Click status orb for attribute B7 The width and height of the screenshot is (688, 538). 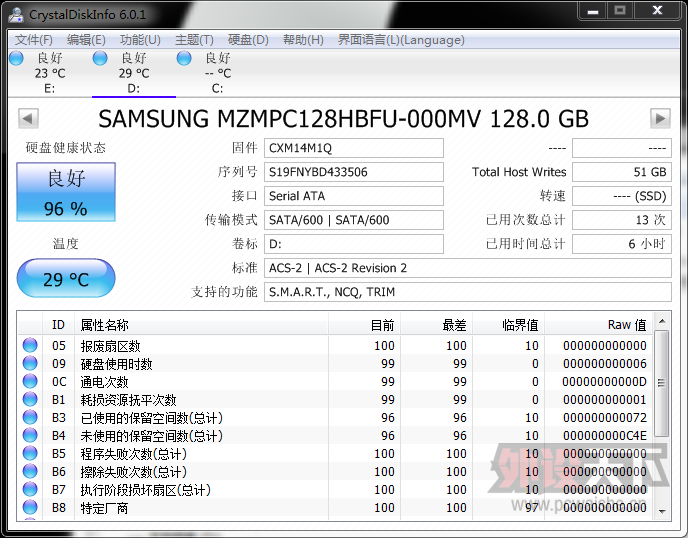pyautogui.click(x=30, y=489)
